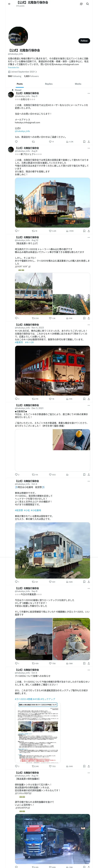This screenshot has width=98, height=868.
Task: Click the refresh icon in the header
Action: (x=81, y=4)
